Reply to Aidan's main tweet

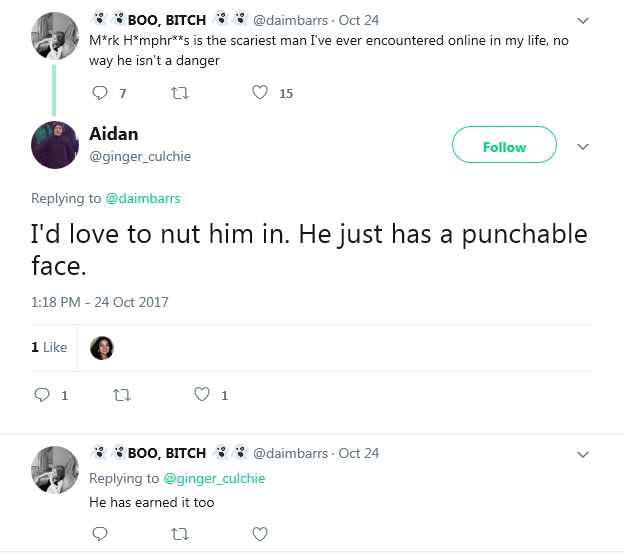pyautogui.click(x=42, y=395)
